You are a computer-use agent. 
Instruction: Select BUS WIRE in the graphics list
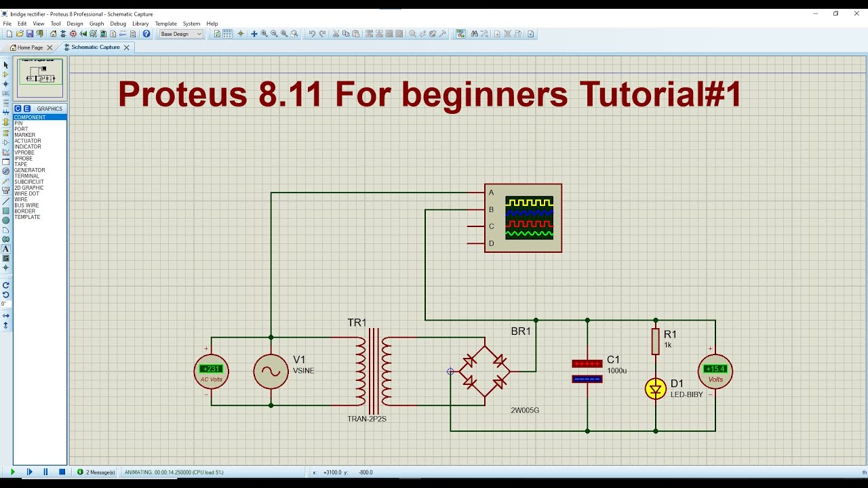click(x=40, y=205)
